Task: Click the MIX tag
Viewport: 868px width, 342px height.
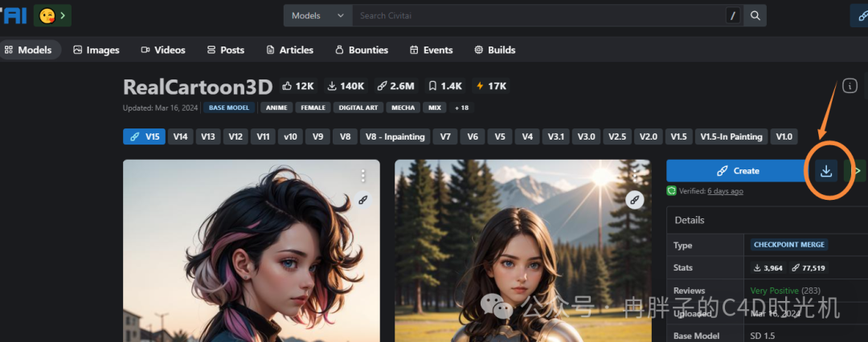Action: pyautogui.click(x=435, y=108)
